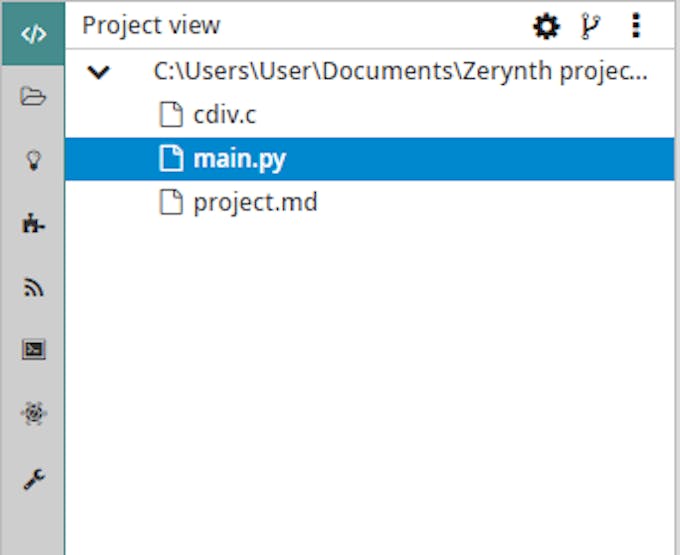680x555 pixels.
Task: Click the main.py file icon
Action: pyautogui.click(x=171, y=158)
